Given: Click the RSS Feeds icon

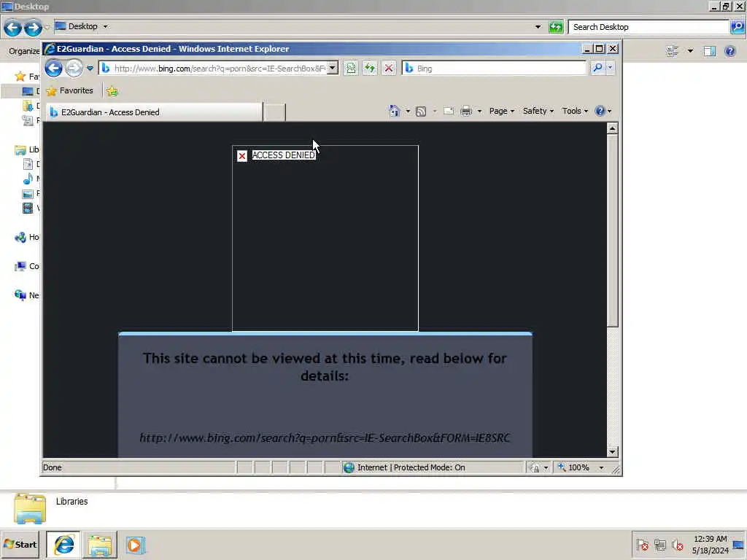Looking at the screenshot, I should pyautogui.click(x=421, y=111).
